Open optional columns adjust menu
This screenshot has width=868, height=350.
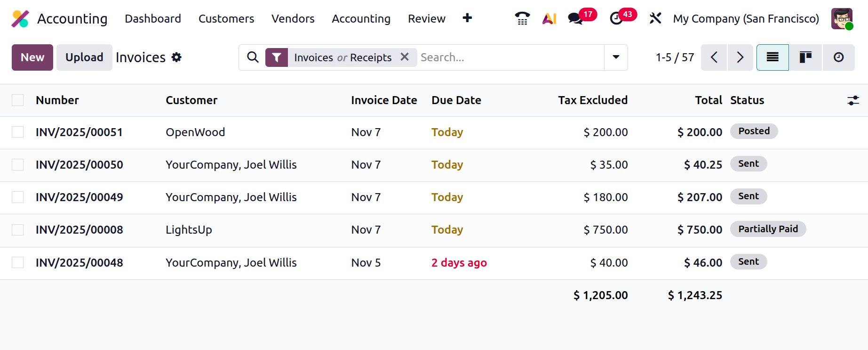pyautogui.click(x=853, y=100)
